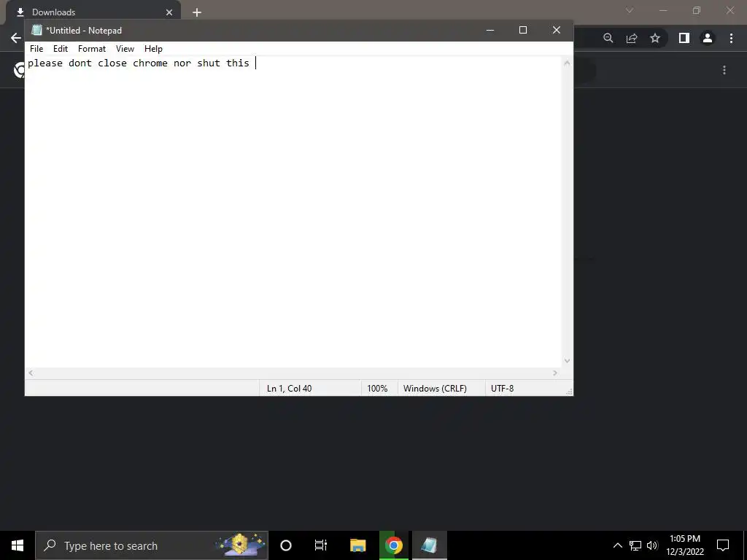Click the Chrome zoom magnifier icon

point(608,38)
